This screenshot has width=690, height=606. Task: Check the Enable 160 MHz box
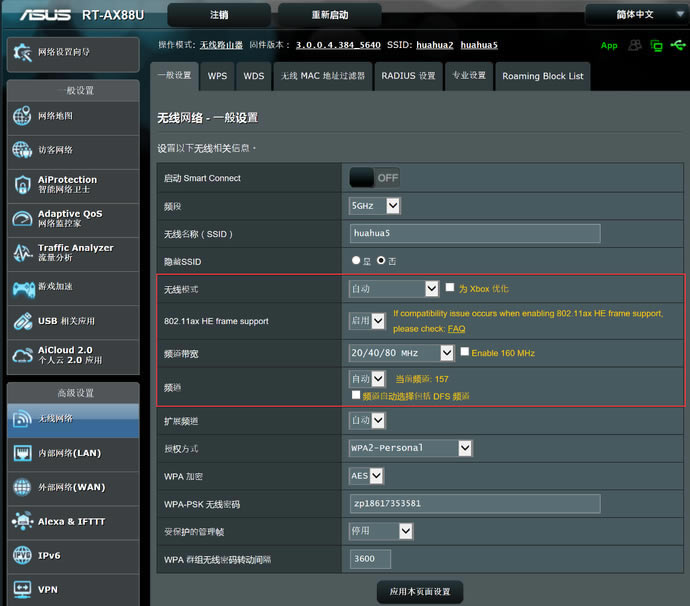click(x=464, y=353)
